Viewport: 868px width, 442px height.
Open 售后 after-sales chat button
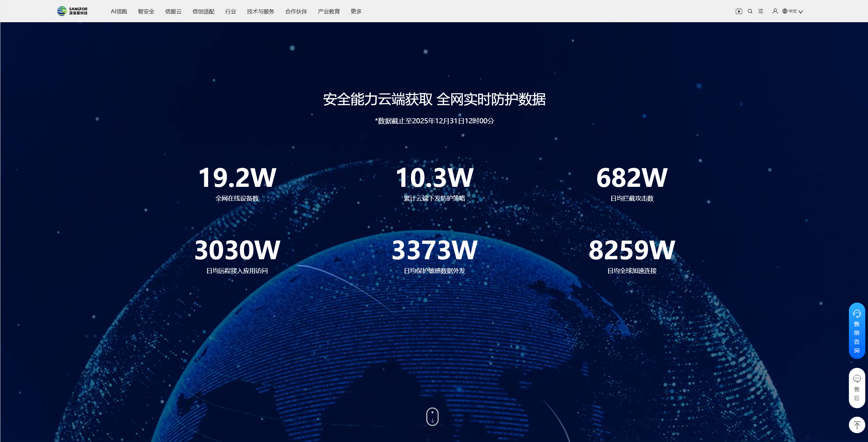pyautogui.click(x=857, y=388)
